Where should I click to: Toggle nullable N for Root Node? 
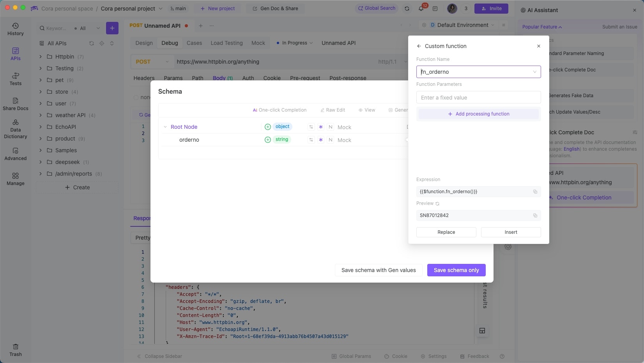click(331, 127)
